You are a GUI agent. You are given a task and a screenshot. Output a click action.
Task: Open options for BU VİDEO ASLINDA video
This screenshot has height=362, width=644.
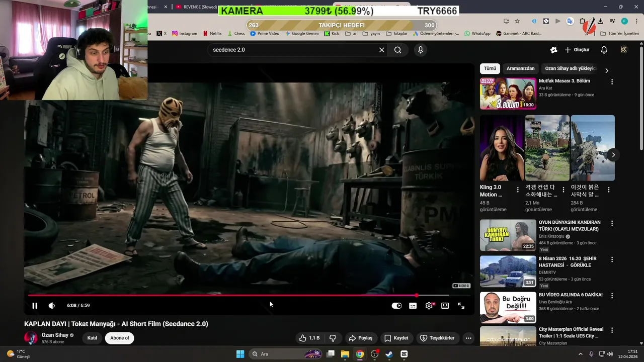click(x=612, y=296)
